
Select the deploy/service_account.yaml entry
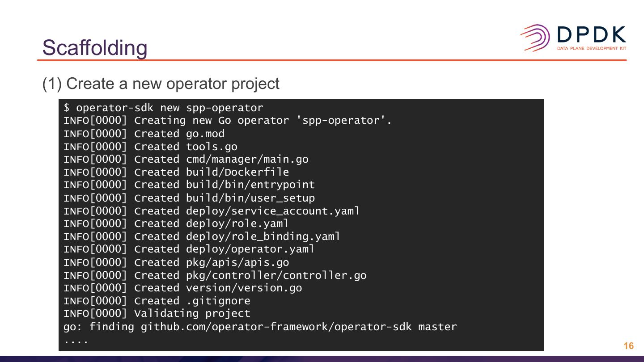[272, 210]
